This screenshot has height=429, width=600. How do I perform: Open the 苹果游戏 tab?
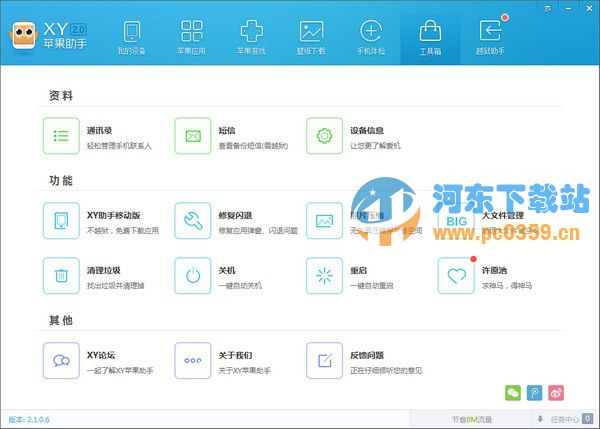tap(251, 38)
